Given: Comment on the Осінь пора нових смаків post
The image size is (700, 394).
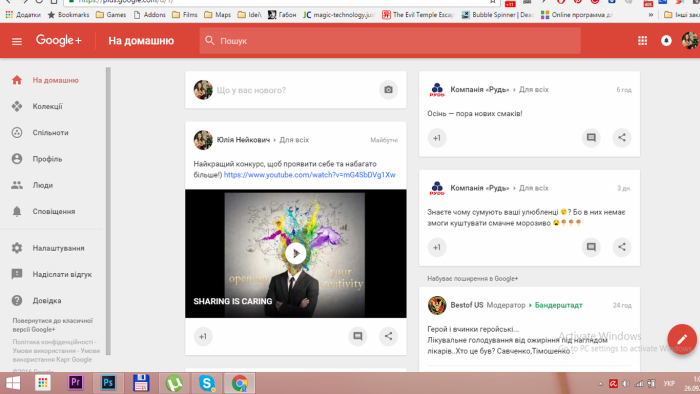Looking at the screenshot, I should (591, 137).
